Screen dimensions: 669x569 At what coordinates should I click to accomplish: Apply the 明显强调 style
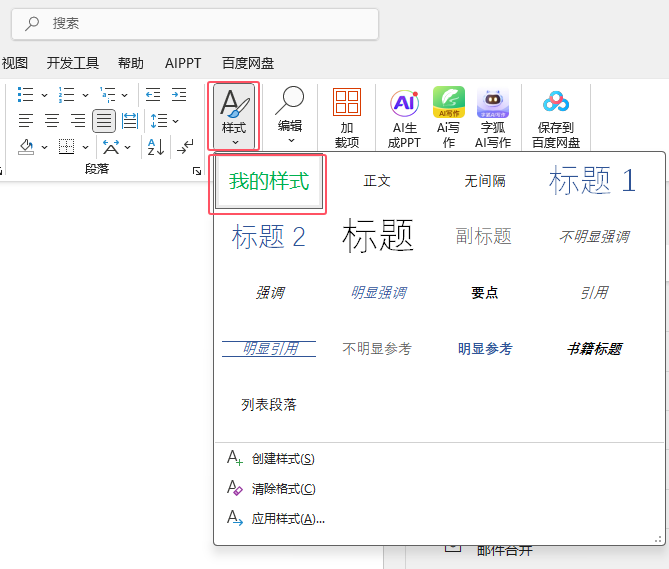point(378,293)
